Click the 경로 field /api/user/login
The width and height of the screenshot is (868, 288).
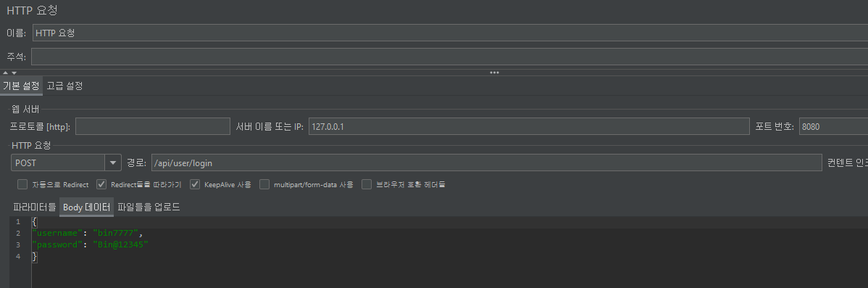click(487, 162)
